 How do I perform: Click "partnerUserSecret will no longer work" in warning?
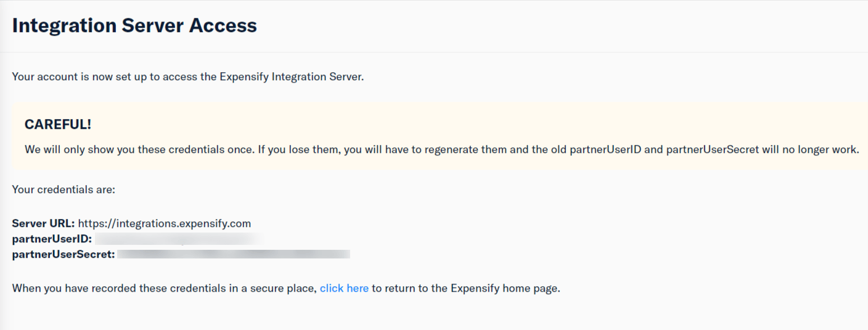(763, 150)
